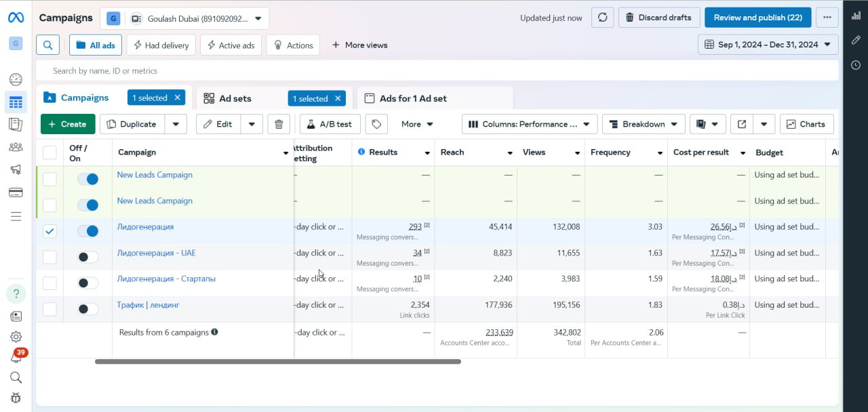Open the Billing card icon in sidebar

pyautogui.click(x=16, y=192)
